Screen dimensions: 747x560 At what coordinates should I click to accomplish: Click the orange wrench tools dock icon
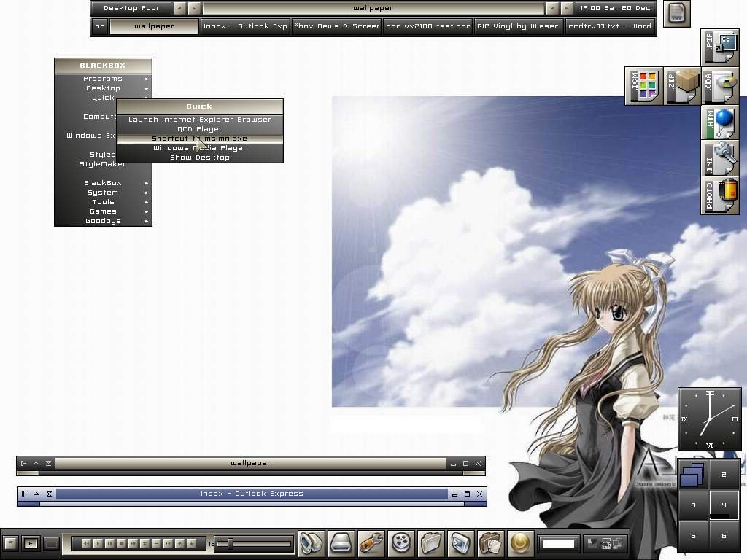(x=371, y=542)
